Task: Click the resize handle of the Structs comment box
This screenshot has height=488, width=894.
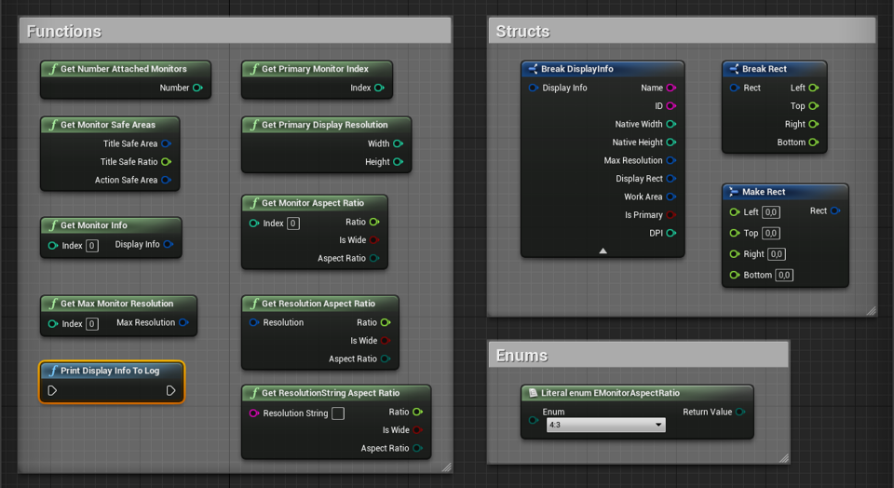Action: [871, 311]
